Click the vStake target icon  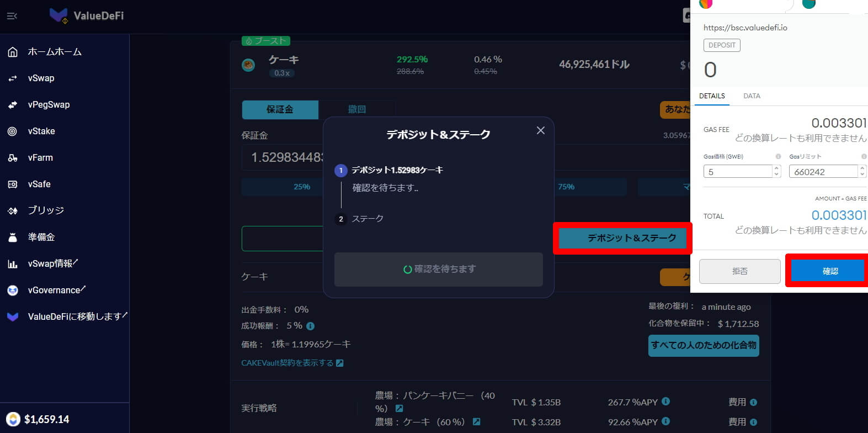click(x=13, y=131)
